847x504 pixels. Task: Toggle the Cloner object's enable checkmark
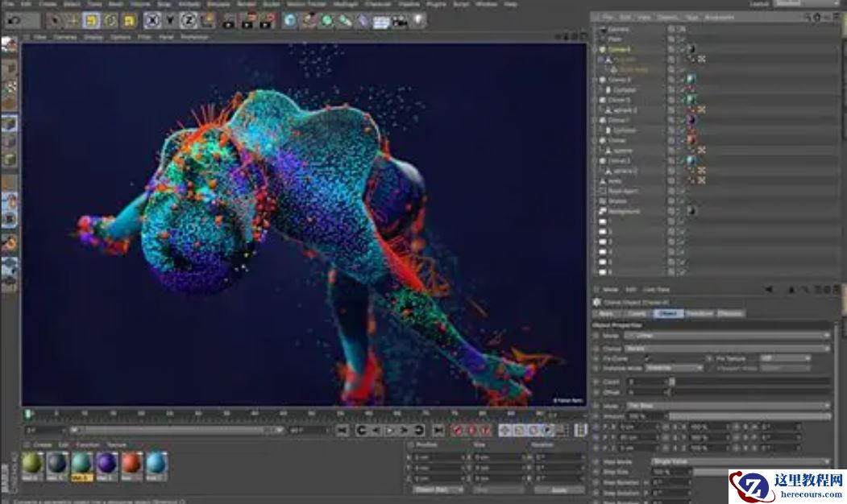(683, 140)
